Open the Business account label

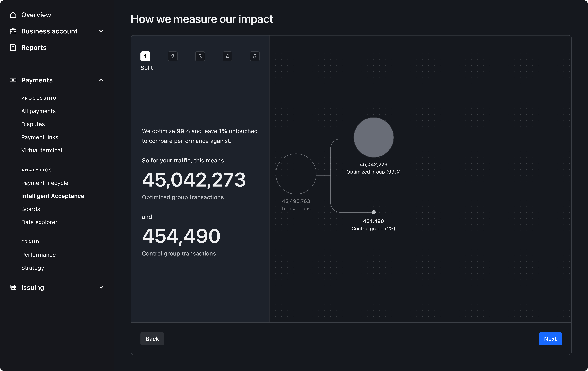pyautogui.click(x=49, y=31)
